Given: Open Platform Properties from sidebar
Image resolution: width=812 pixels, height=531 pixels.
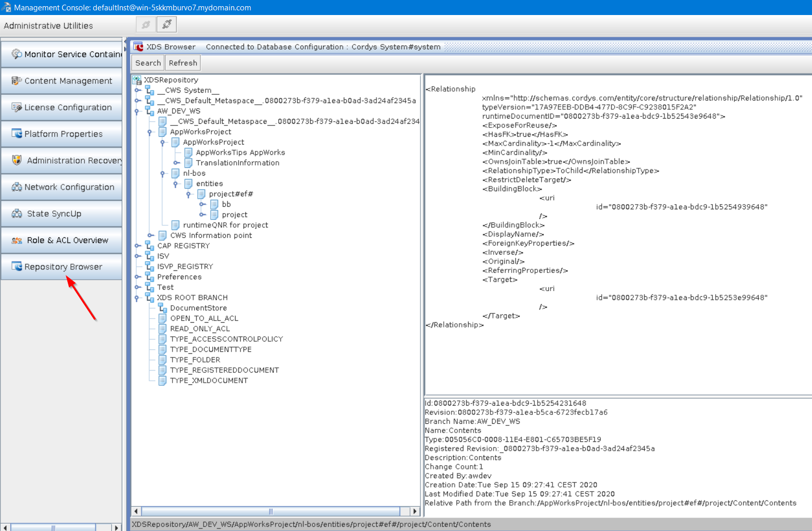Looking at the screenshot, I should (x=61, y=134).
